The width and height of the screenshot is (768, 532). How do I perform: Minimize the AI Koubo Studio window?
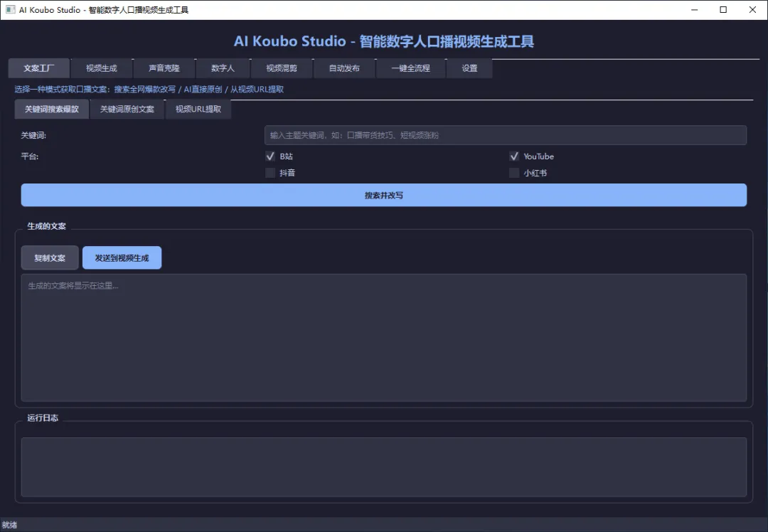click(695, 10)
